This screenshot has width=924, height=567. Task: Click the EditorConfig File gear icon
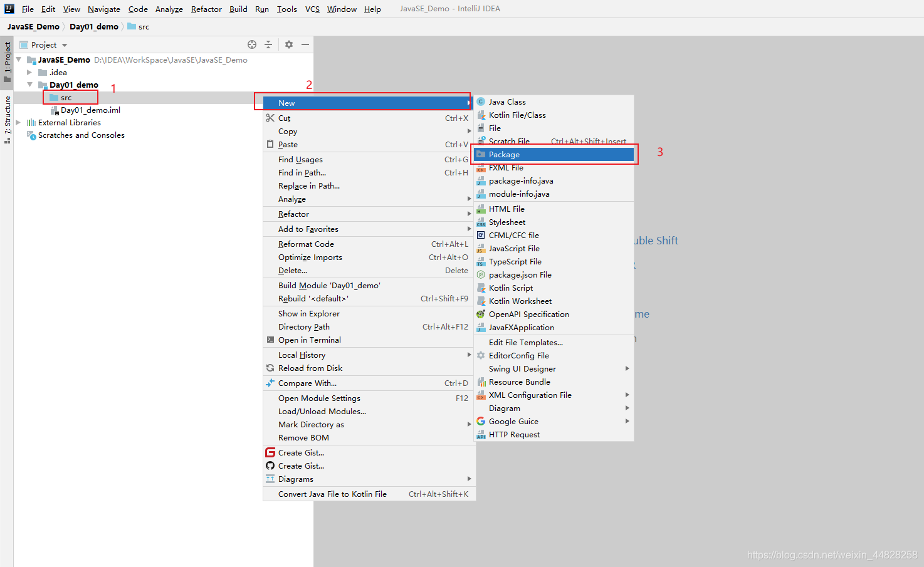(481, 355)
